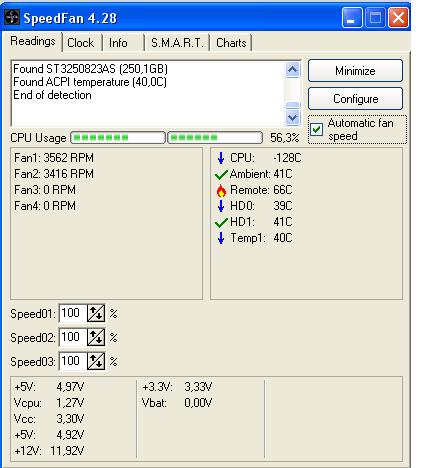Minimize the SpeedFan window from title bar
431x468 pixels.
coord(352,17)
